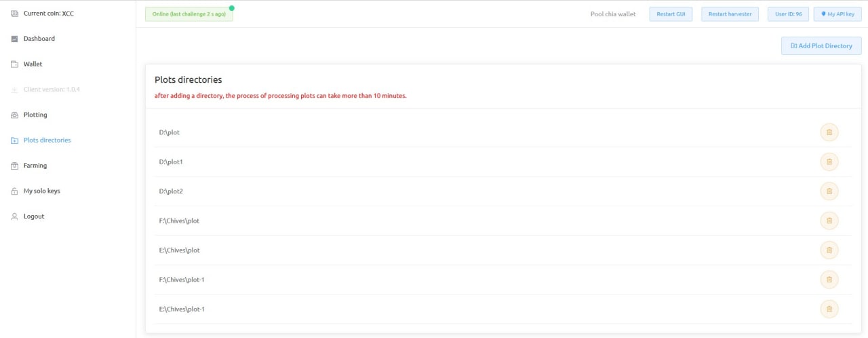Click trash icon for D:\plot2
The width and height of the screenshot is (868, 338).
click(x=829, y=191)
